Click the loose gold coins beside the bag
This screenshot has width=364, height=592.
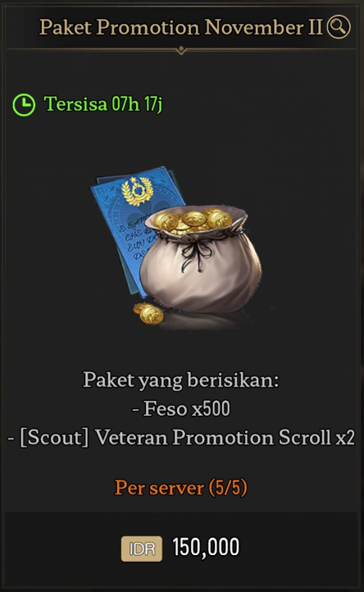(x=148, y=313)
